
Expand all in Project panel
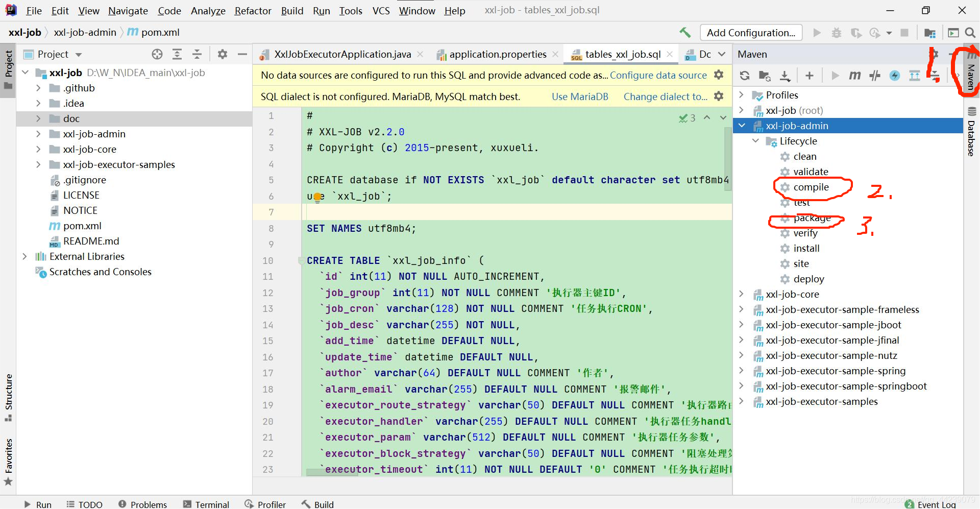click(x=177, y=54)
